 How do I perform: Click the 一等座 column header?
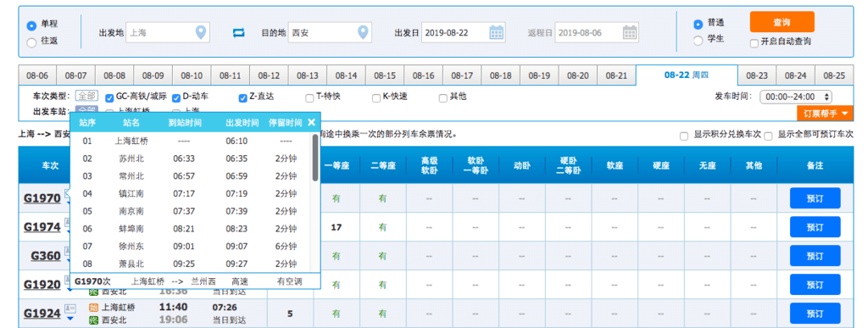[x=337, y=164]
